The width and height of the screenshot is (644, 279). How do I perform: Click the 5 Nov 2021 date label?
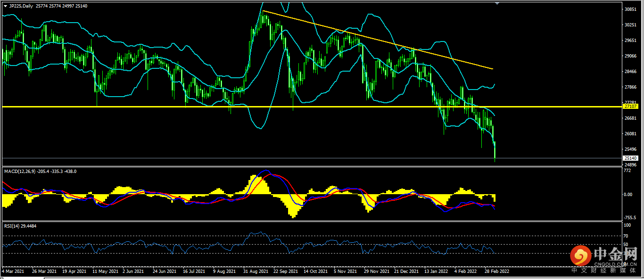click(346, 271)
